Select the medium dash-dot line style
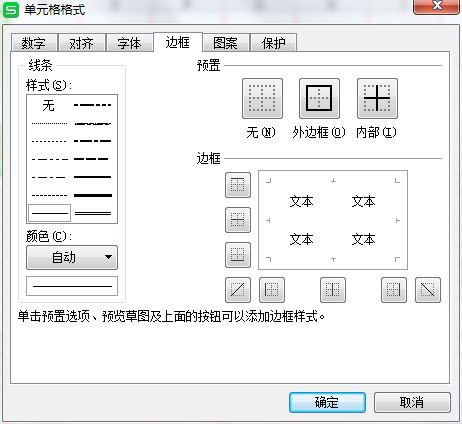The image size is (462, 424). pyautogui.click(x=93, y=141)
